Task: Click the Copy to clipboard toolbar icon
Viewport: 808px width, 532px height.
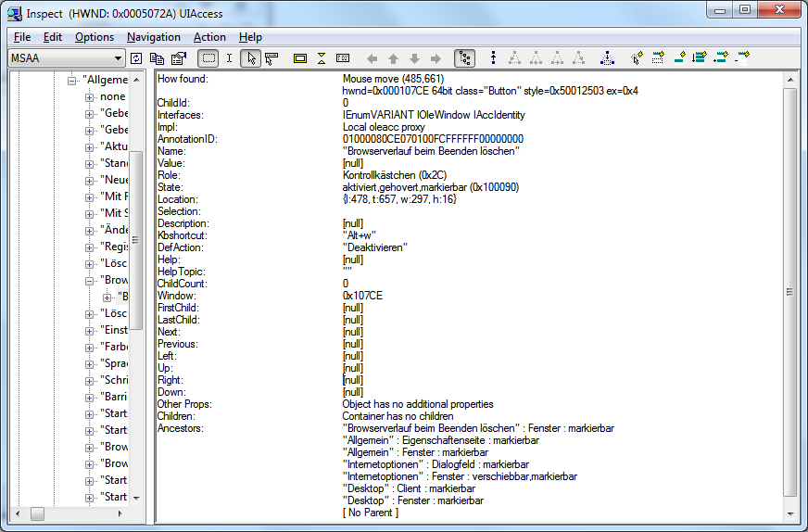Action: point(157,58)
